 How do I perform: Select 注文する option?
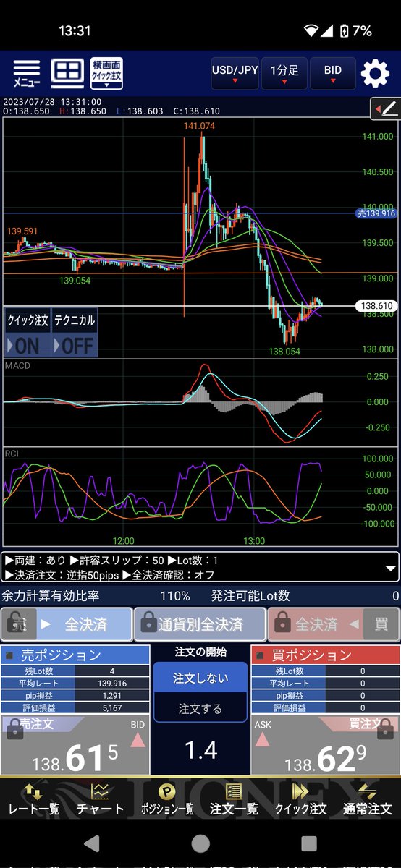click(200, 709)
